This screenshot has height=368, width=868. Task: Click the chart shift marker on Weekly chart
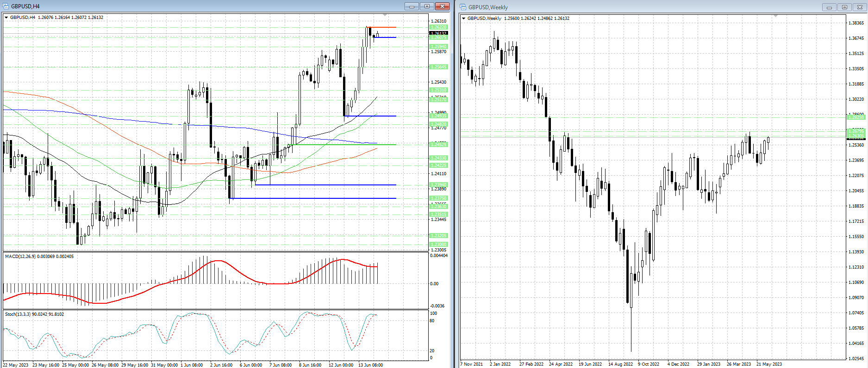point(775,16)
